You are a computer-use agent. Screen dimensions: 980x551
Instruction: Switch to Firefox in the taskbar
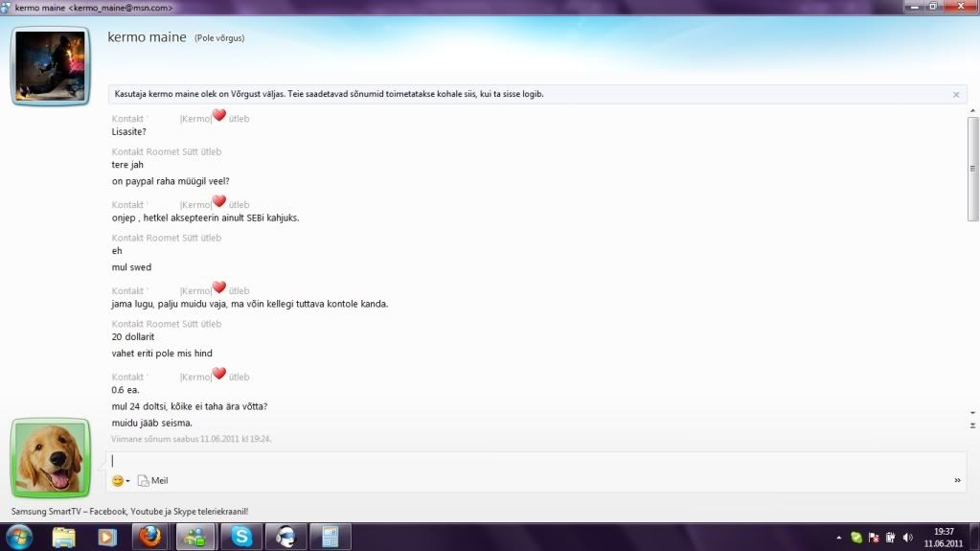150,537
